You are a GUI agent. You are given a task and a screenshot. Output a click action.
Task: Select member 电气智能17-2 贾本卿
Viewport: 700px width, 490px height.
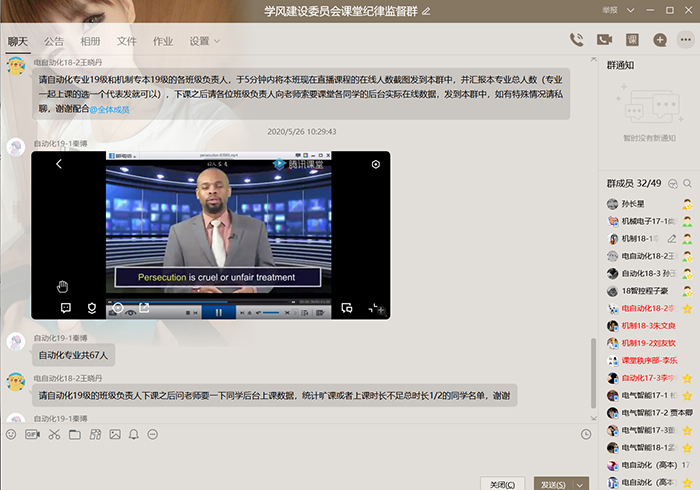649,413
